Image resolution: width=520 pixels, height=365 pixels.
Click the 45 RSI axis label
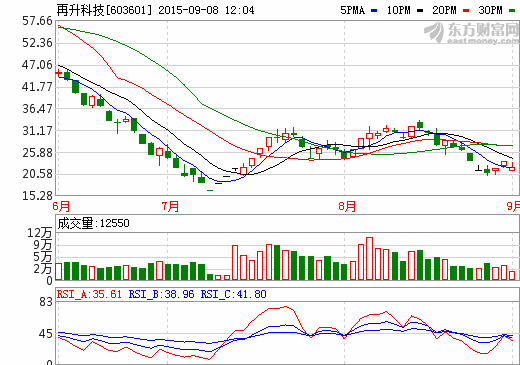point(46,334)
